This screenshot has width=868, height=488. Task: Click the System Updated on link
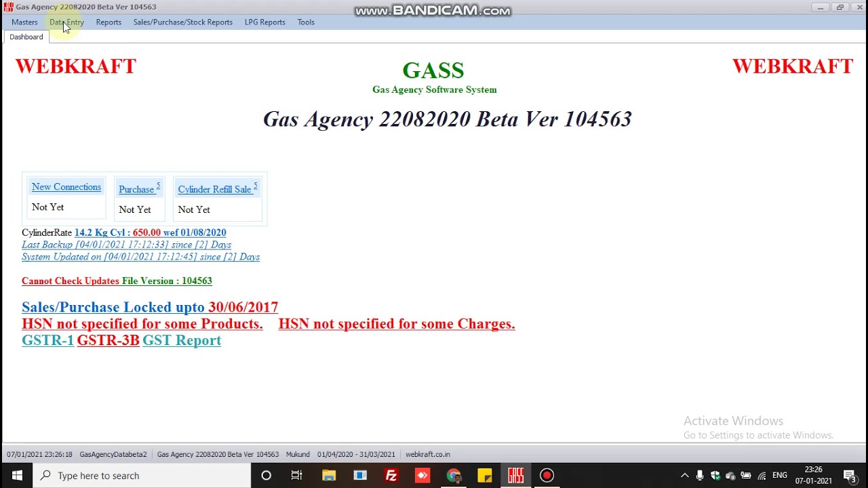tap(140, 257)
